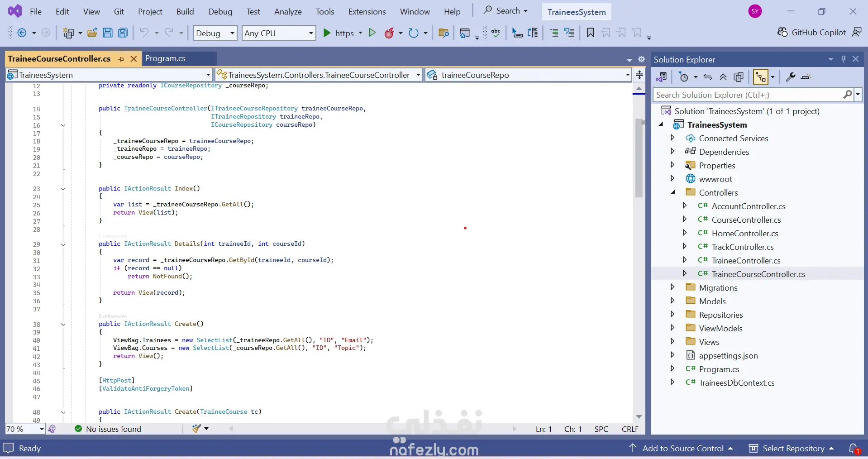Screen dimensions: 868x459
Task: Click the Send Feedback person icon
Action: click(857, 32)
